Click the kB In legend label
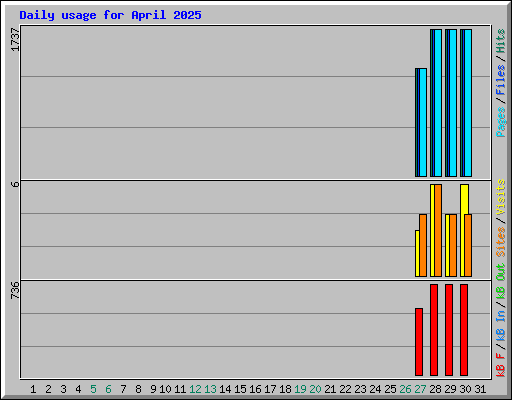The width and height of the screenshot is (512, 400). 501,325
